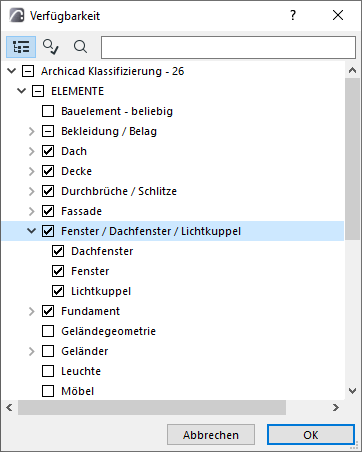
Task: Check the Möbel checkbox
Action: [48, 391]
